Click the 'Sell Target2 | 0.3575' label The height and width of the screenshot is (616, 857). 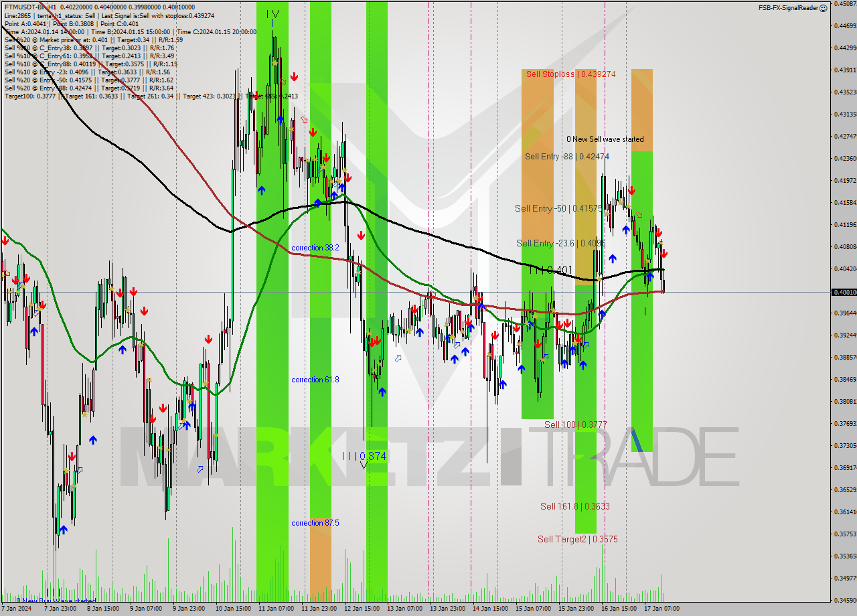pyautogui.click(x=577, y=539)
